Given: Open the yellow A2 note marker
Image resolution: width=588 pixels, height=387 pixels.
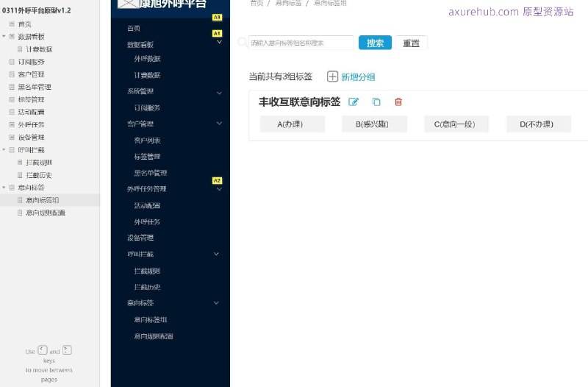Looking at the screenshot, I should pos(217,180).
